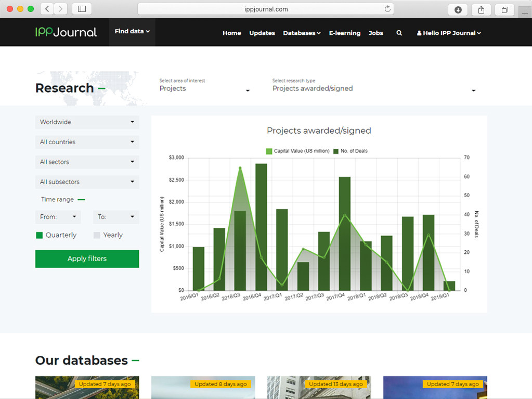The width and height of the screenshot is (532, 399).
Task: Click the IPP Journal logo
Action: pos(66,32)
